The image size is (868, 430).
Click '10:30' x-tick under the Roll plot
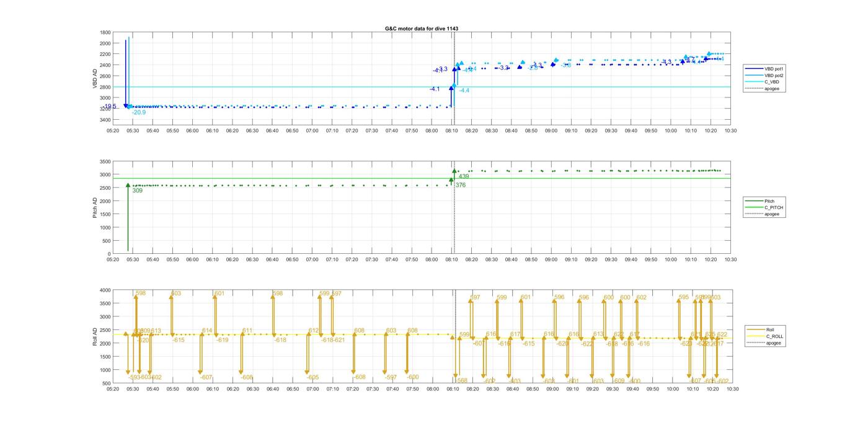732,389
